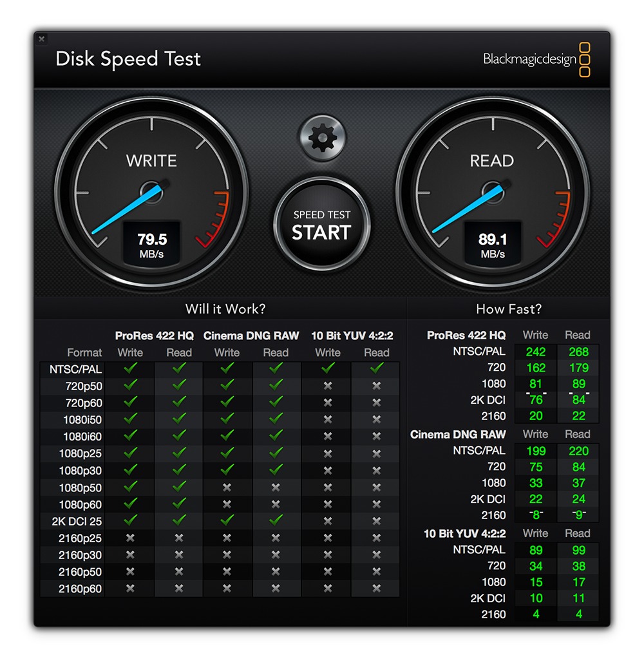Click ProRes 422 HQ write cross for 2160p25

[x=130, y=538]
